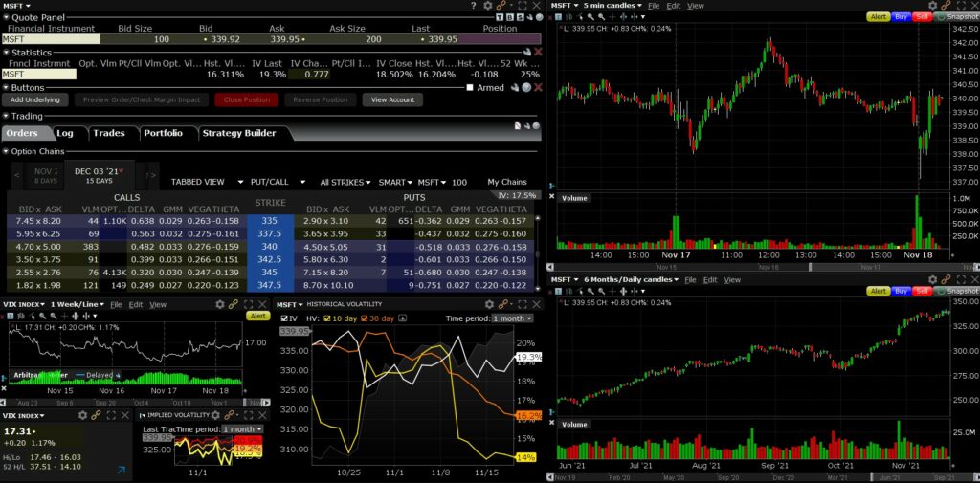Click next expiry arrow in option chains

pyautogui.click(x=153, y=176)
